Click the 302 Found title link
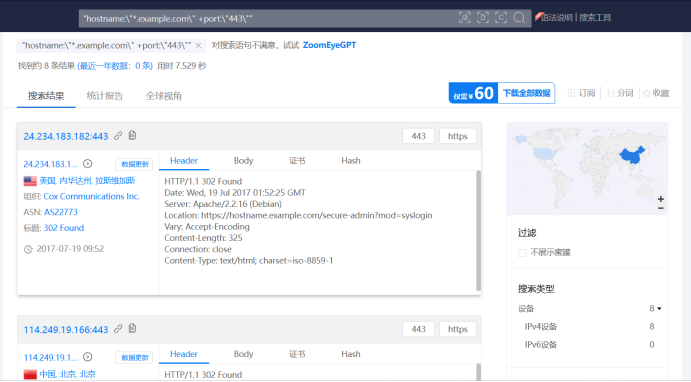This screenshot has height=382, width=691. click(x=63, y=228)
